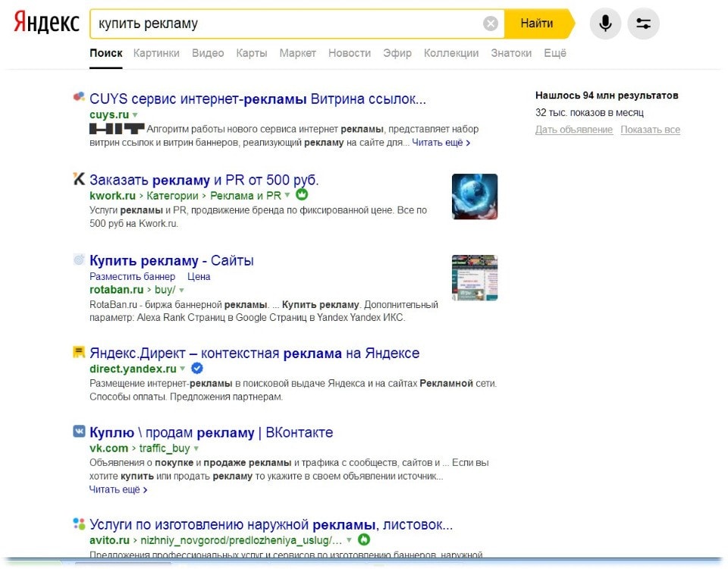Viewport: 728px width, 569px height.
Task: Open the vk.com green URL
Action: click(108, 448)
